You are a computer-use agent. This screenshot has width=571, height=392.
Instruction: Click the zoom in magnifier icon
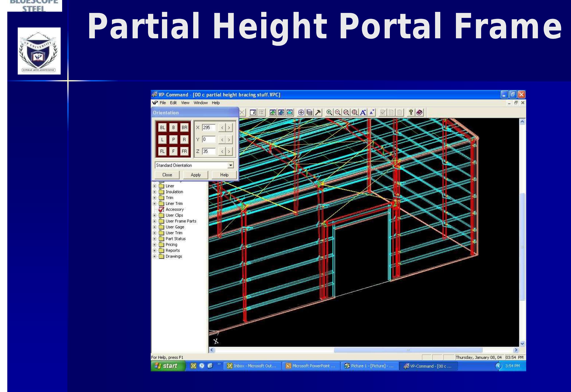click(x=329, y=112)
